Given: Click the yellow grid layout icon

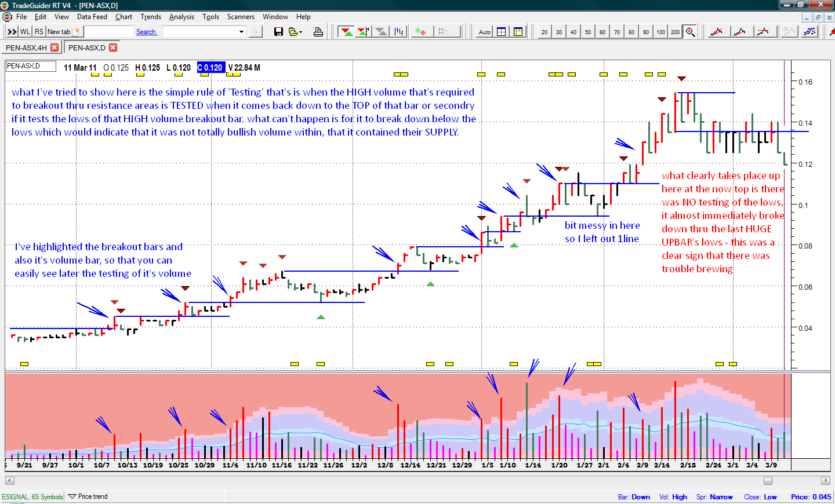Looking at the screenshot, I should pyautogui.click(x=518, y=32).
